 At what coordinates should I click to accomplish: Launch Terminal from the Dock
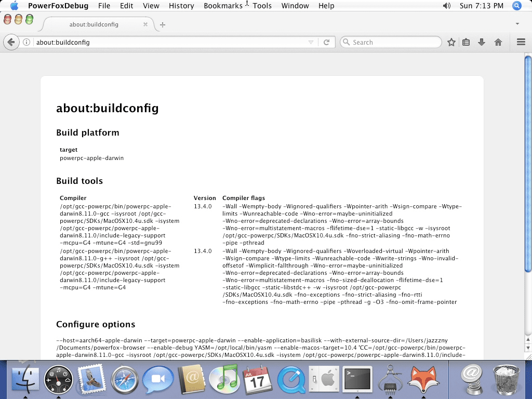(357, 379)
